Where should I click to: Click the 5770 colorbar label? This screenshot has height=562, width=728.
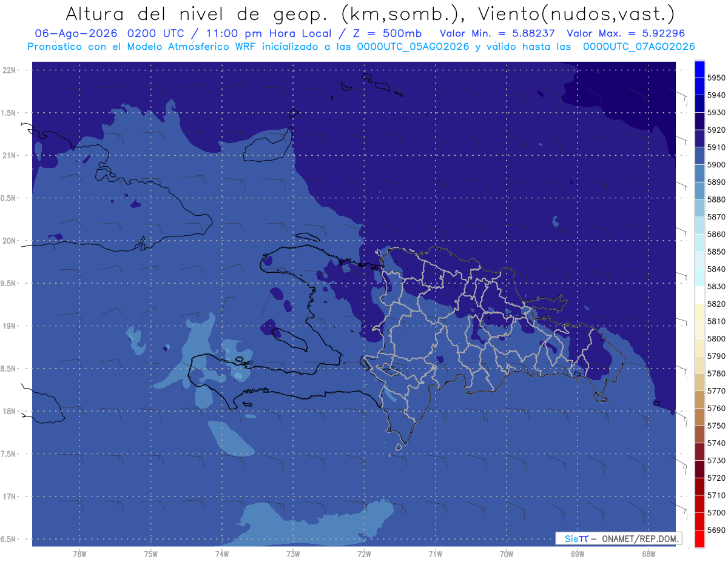[716, 391]
